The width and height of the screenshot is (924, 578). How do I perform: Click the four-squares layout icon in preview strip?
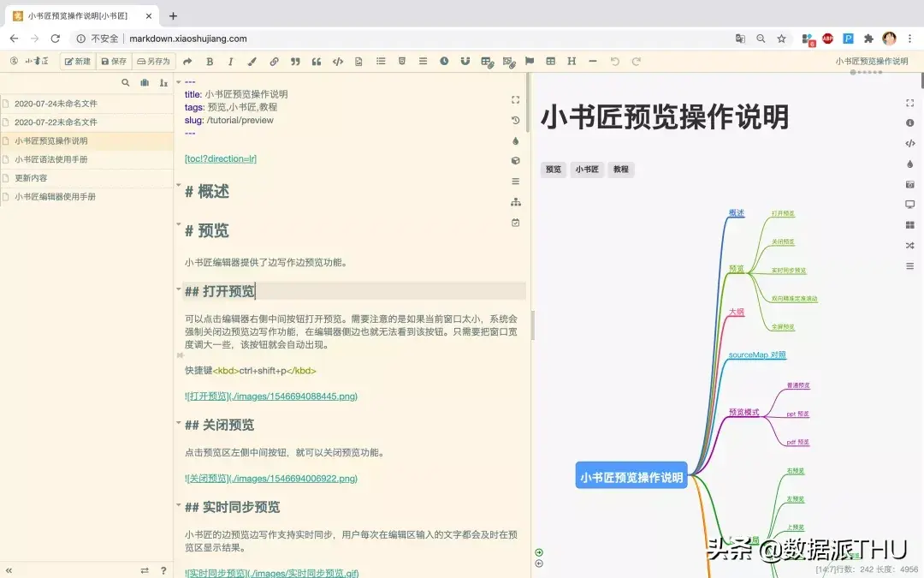coord(909,224)
